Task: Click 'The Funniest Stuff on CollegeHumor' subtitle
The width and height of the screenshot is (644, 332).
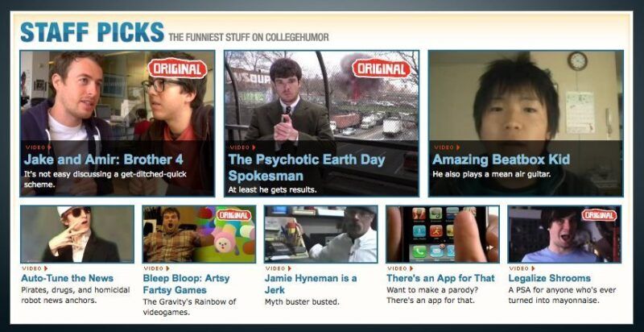Action: 249,37
